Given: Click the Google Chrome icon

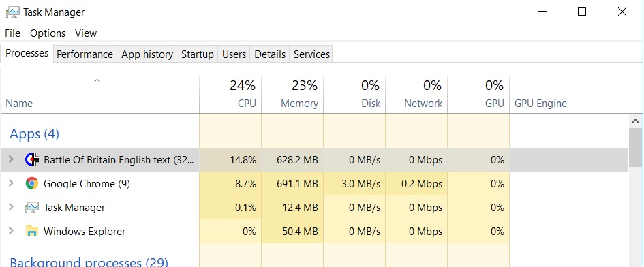Looking at the screenshot, I should tap(32, 184).
